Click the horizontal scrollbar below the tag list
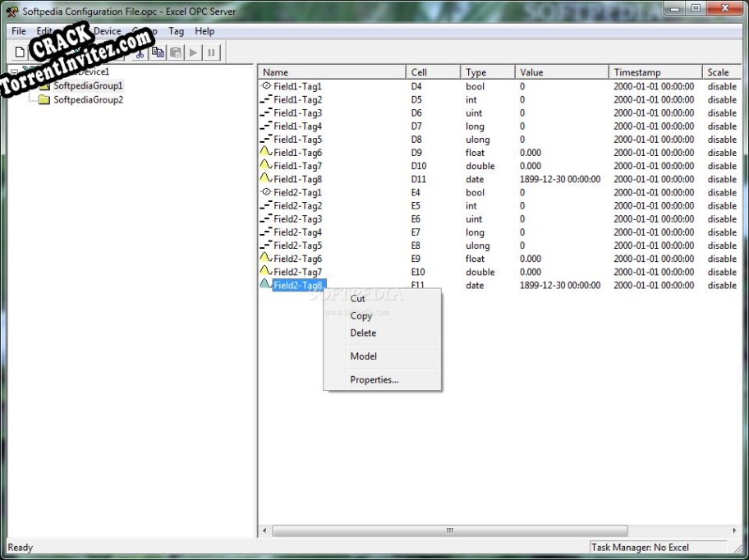This screenshot has height=560, width=749. 448,530
